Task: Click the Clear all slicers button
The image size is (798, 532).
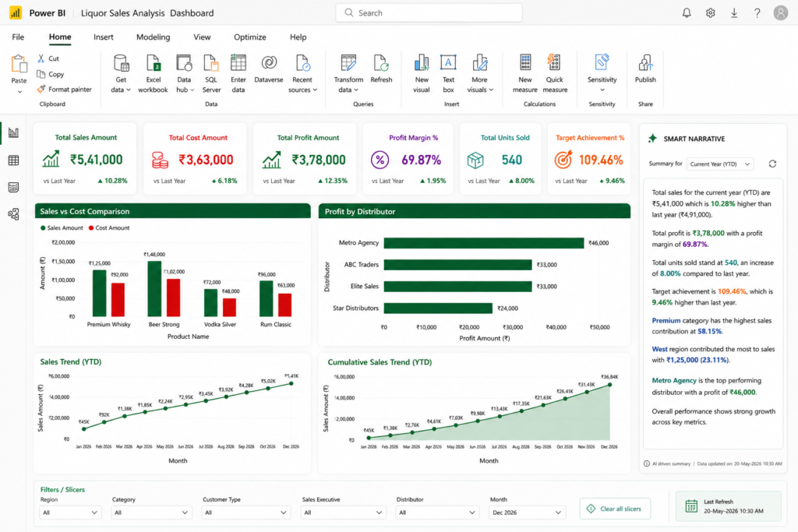Action: (x=615, y=509)
